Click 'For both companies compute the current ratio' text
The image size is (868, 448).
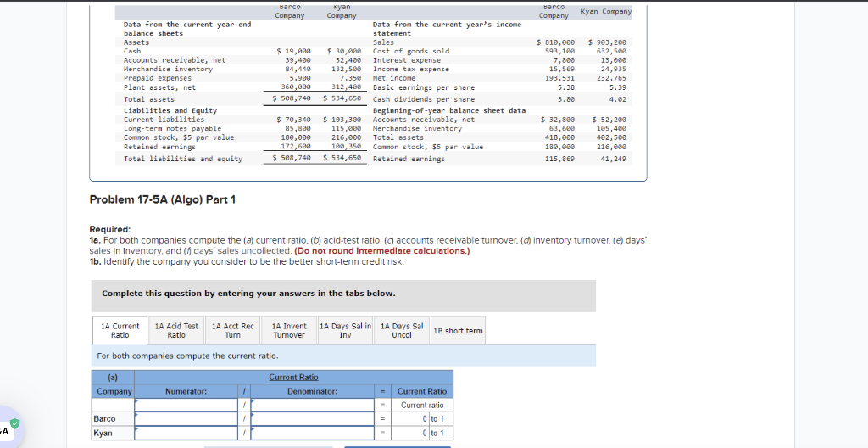pos(187,356)
